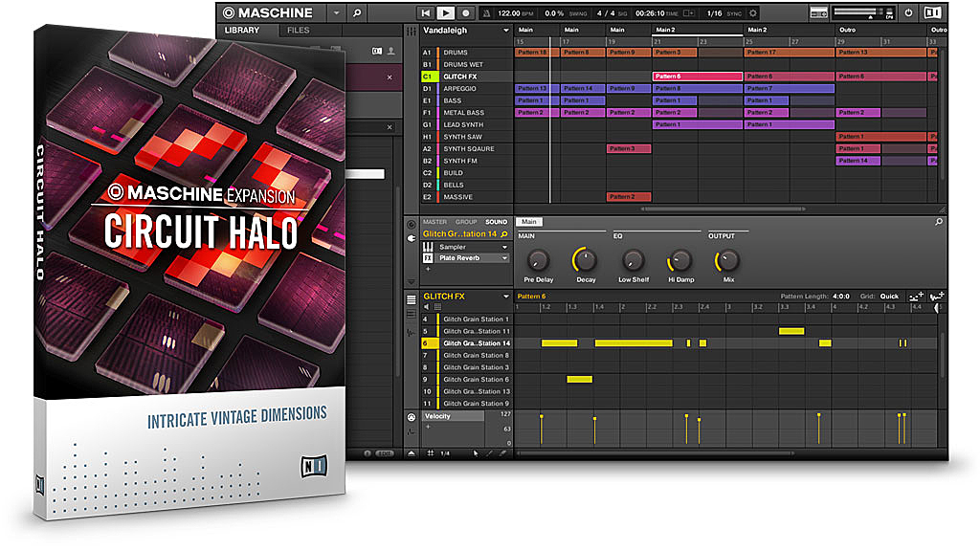The width and height of the screenshot is (980, 551).
Task: Open the Main parameter page tab
Action: pos(529,222)
